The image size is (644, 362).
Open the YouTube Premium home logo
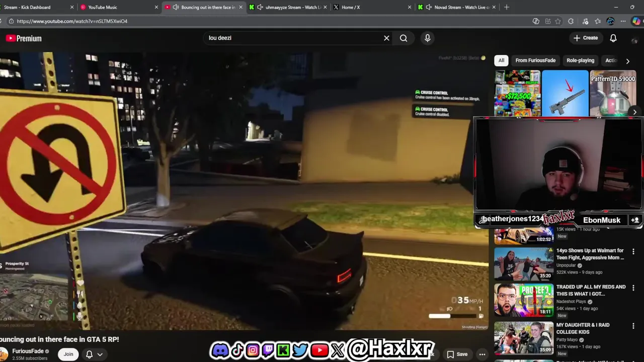click(x=24, y=38)
